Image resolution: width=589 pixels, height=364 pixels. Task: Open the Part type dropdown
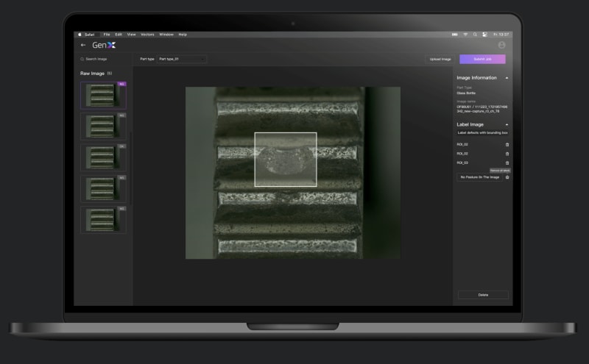click(x=182, y=59)
